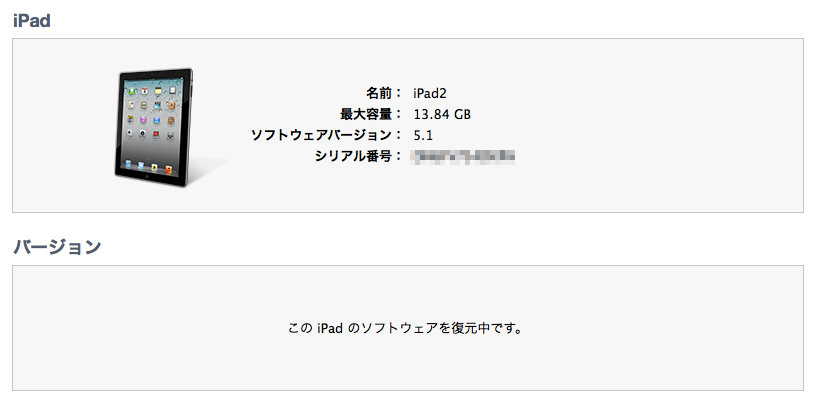
Task: Click the 復元中です text in status message
Action: [x=483, y=328]
